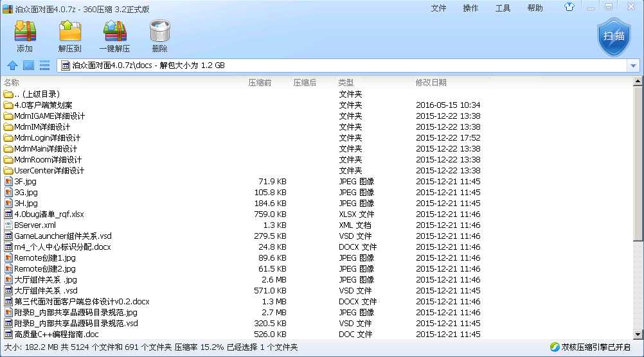Screen dimensions: 644x357
Task: Switch to list detail view mode
Action: pos(44,65)
